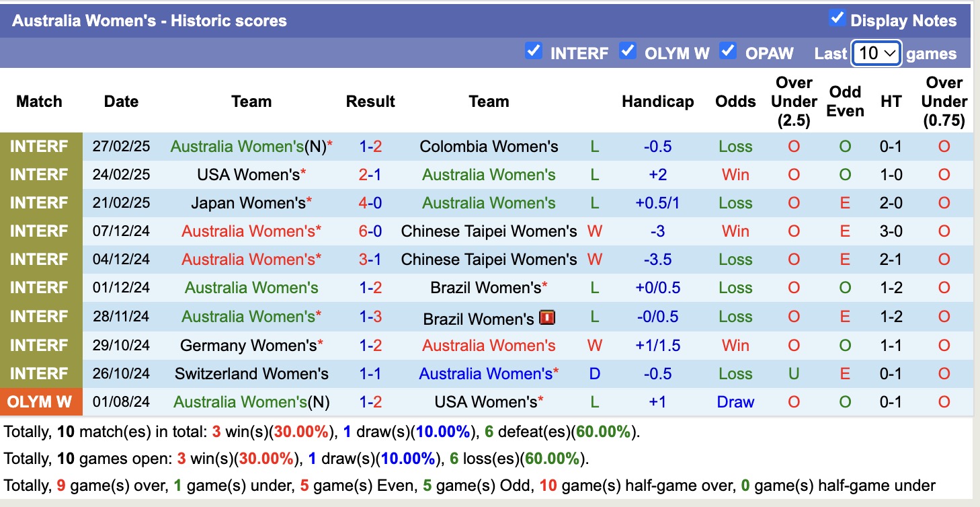Click the INTERF label for the 27/02/25 match
The width and height of the screenshot is (980, 507).
(39, 147)
